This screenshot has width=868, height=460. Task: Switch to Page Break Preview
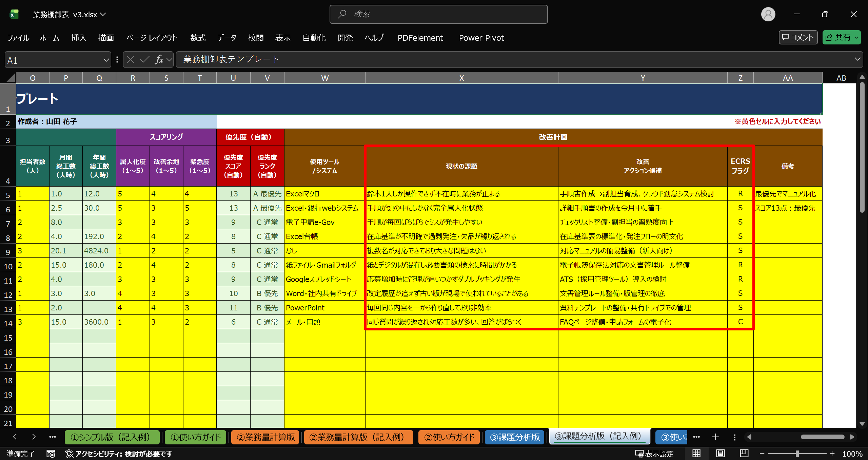click(x=744, y=454)
